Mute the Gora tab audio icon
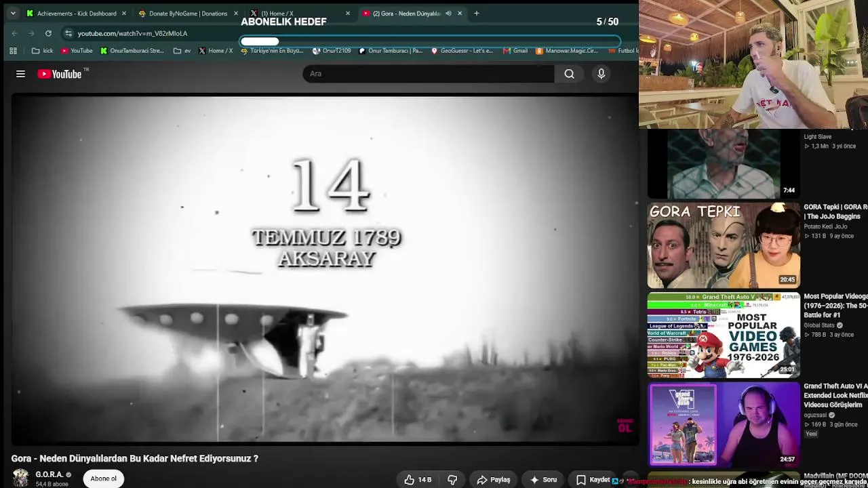The width and height of the screenshot is (868, 488). [x=448, y=14]
